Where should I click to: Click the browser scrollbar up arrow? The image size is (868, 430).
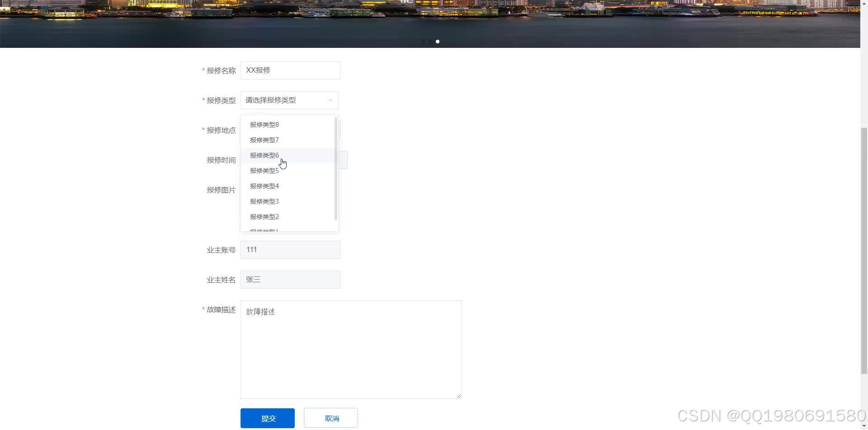pyautogui.click(x=864, y=3)
